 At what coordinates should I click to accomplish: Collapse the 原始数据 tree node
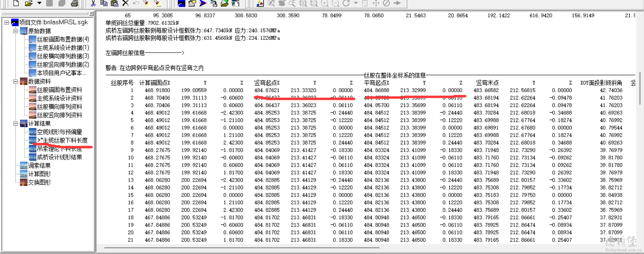coord(15,31)
